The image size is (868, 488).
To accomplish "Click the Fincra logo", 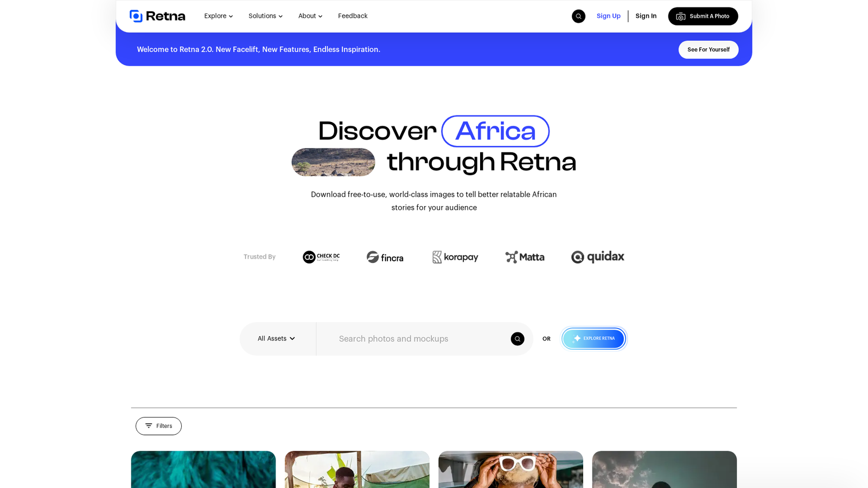I will 385,257.
